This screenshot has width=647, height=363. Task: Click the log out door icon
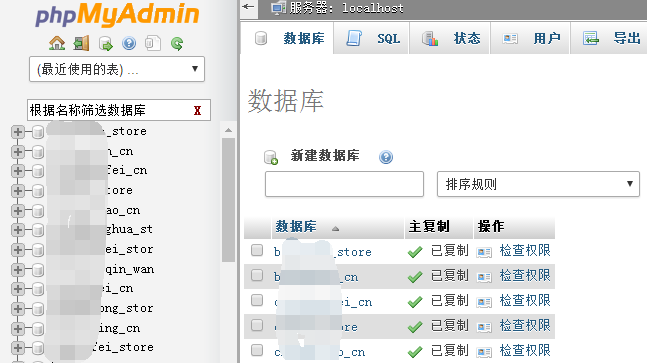81,43
